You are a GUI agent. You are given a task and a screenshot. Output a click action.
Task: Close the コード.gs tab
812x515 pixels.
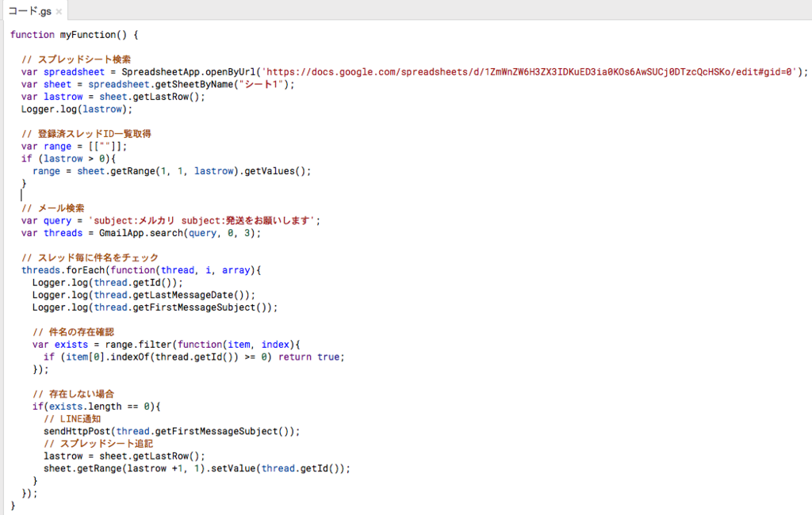coord(59,11)
